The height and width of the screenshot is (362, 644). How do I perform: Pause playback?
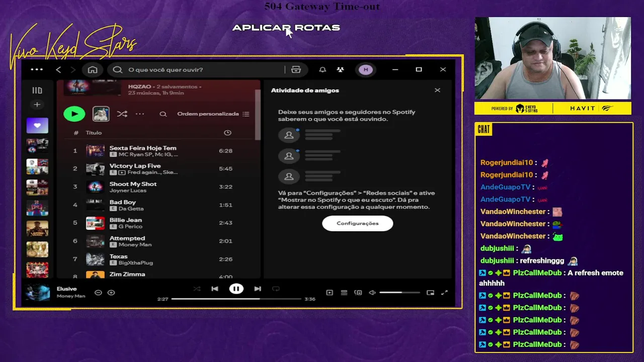point(236,289)
